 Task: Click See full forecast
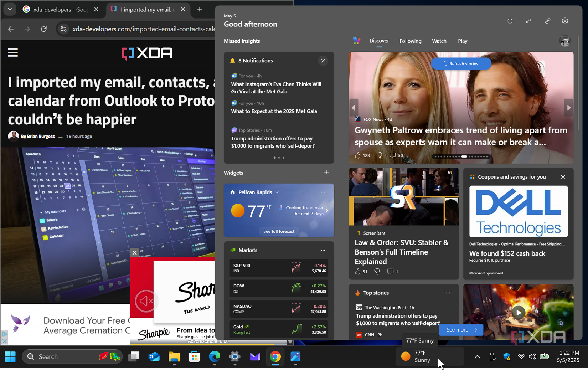279,231
